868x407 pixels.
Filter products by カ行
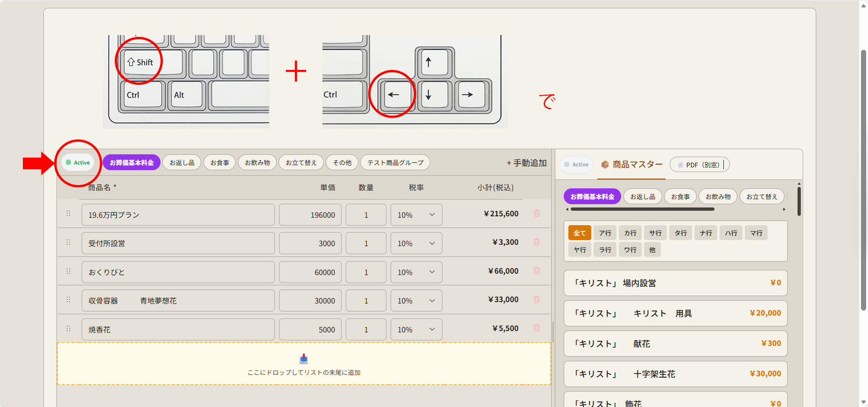coord(630,233)
